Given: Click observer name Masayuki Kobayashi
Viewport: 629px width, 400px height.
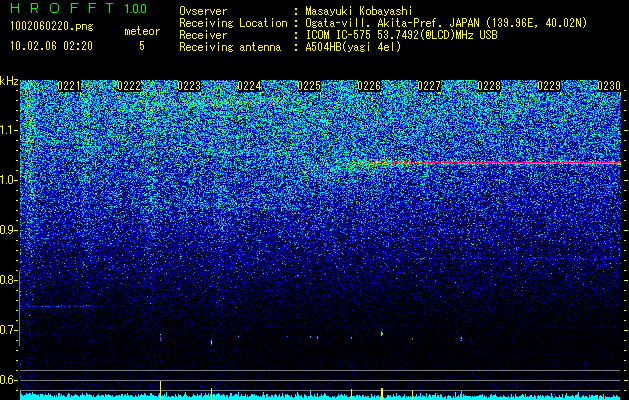Looking at the screenshot, I should (358, 11).
